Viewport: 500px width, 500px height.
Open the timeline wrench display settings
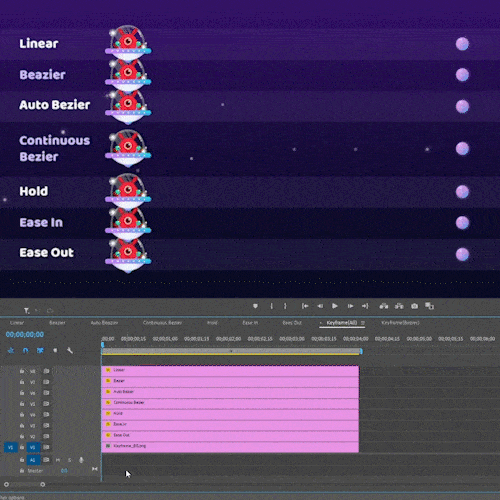[x=70, y=350]
